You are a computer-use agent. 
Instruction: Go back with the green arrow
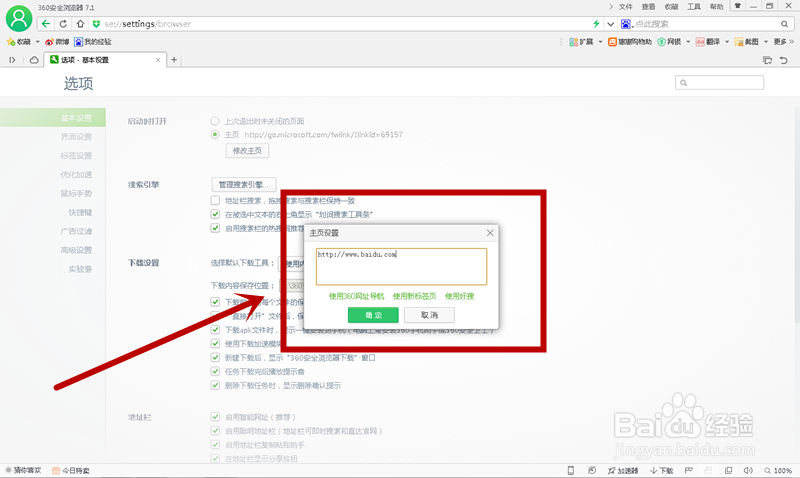click(x=46, y=24)
